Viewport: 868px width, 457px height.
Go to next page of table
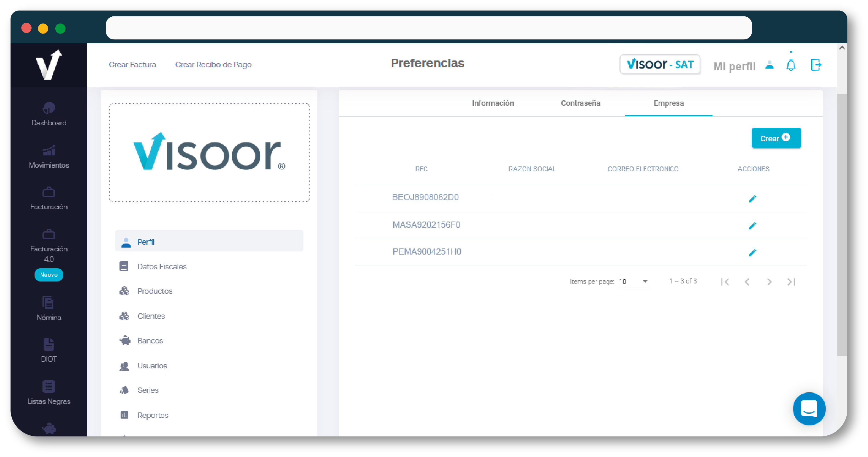(769, 281)
